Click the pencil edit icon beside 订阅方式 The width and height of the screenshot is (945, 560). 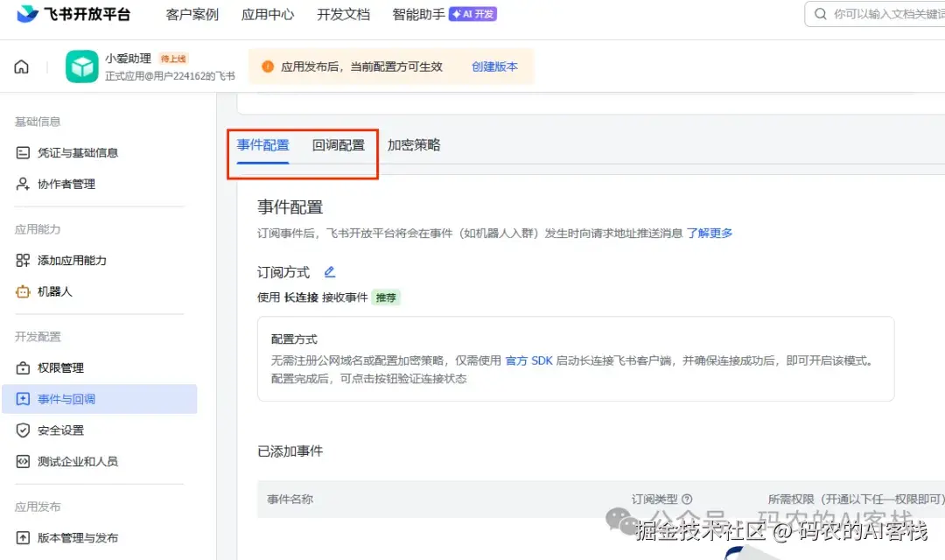(x=330, y=272)
